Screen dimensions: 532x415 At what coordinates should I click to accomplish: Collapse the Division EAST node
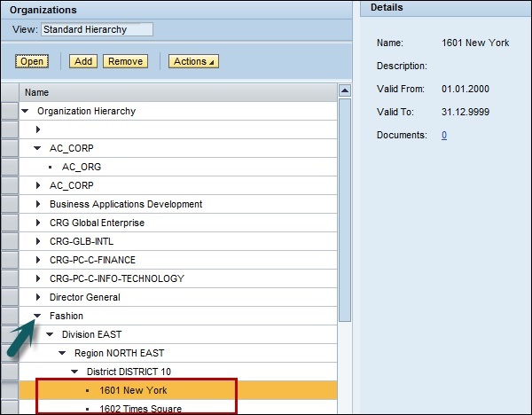[50, 334]
